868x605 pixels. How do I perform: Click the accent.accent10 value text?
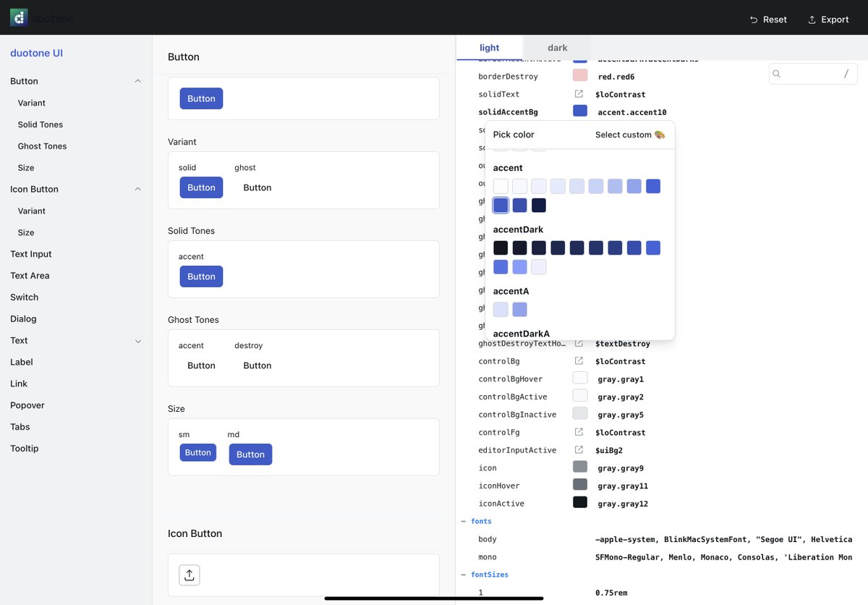632,112
